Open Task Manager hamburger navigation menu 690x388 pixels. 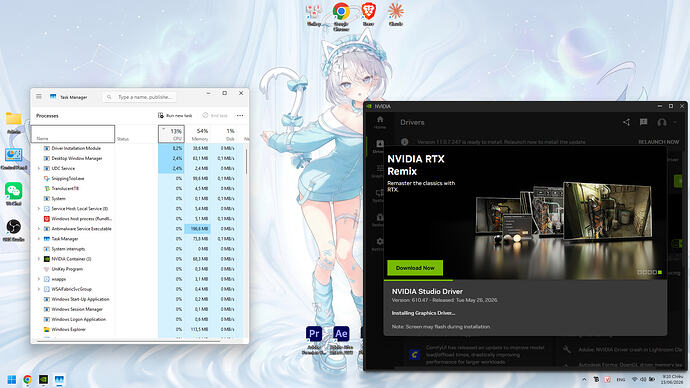pyautogui.click(x=39, y=97)
